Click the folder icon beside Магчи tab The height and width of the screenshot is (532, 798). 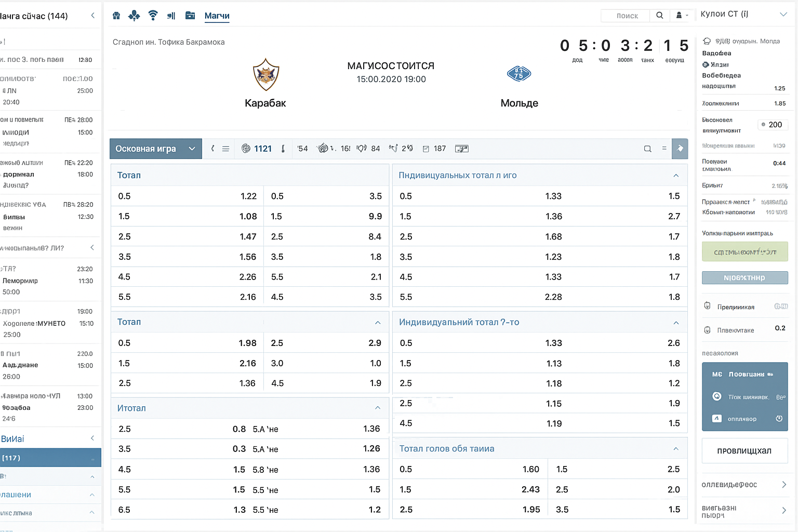[190, 16]
